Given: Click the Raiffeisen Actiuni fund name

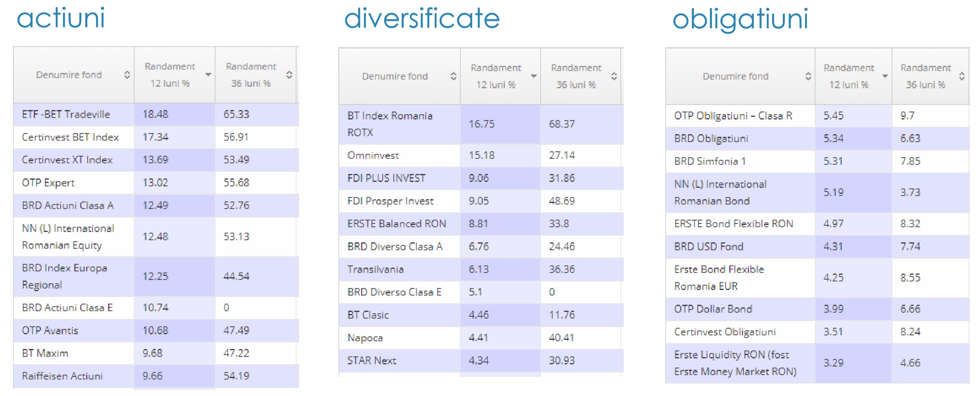Looking at the screenshot, I should pyautogui.click(x=62, y=376).
